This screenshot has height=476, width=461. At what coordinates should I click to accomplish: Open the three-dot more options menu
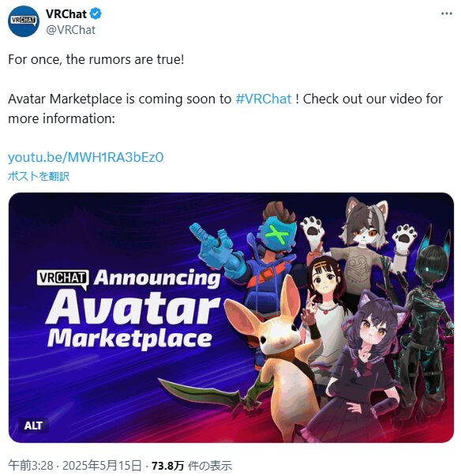pos(447,13)
